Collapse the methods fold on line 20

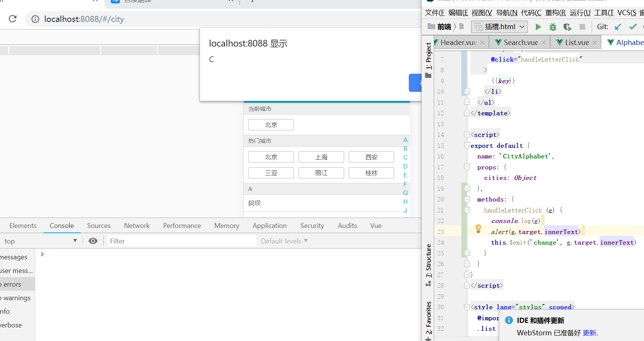[x=467, y=199]
